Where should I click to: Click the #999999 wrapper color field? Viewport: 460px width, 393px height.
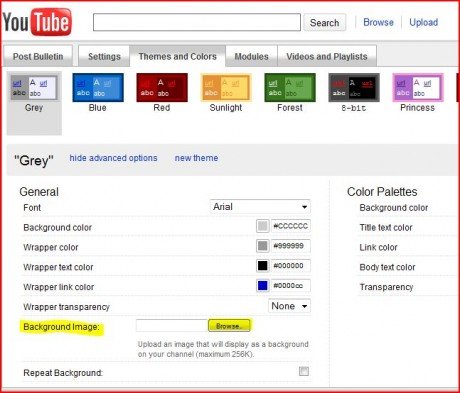pos(291,246)
